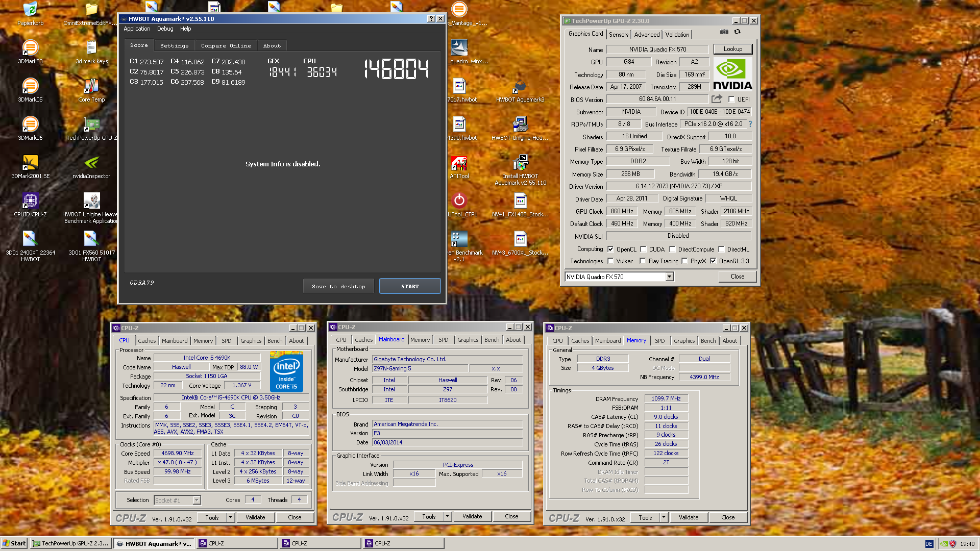
Task: Launch nvidiaInspector desktop shortcut
Action: (x=91, y=166)
